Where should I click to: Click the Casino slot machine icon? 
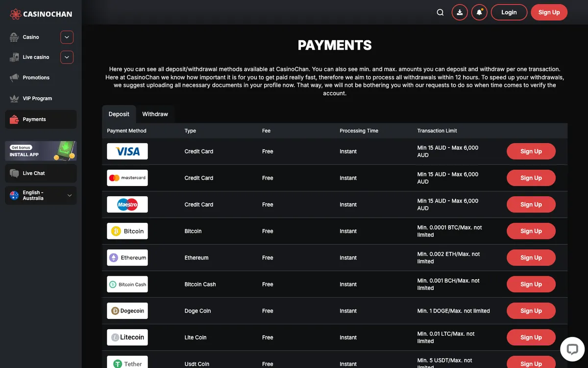point(14,37)
